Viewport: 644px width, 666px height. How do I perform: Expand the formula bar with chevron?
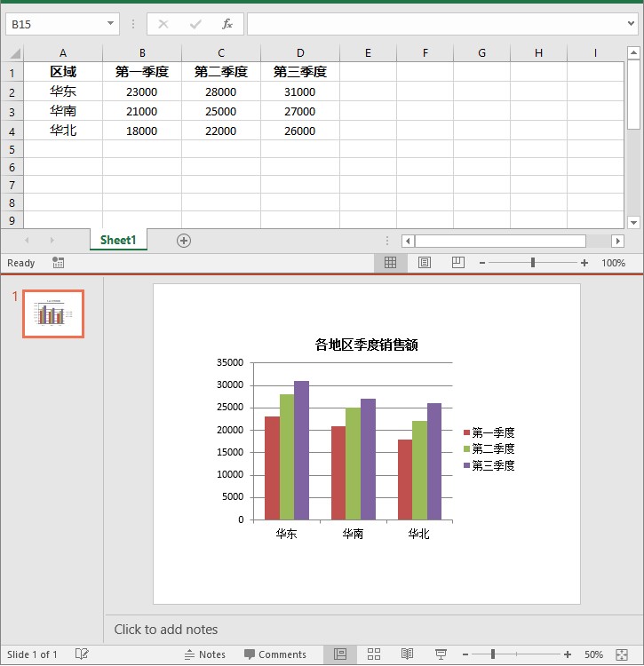[x=631, y=23]
